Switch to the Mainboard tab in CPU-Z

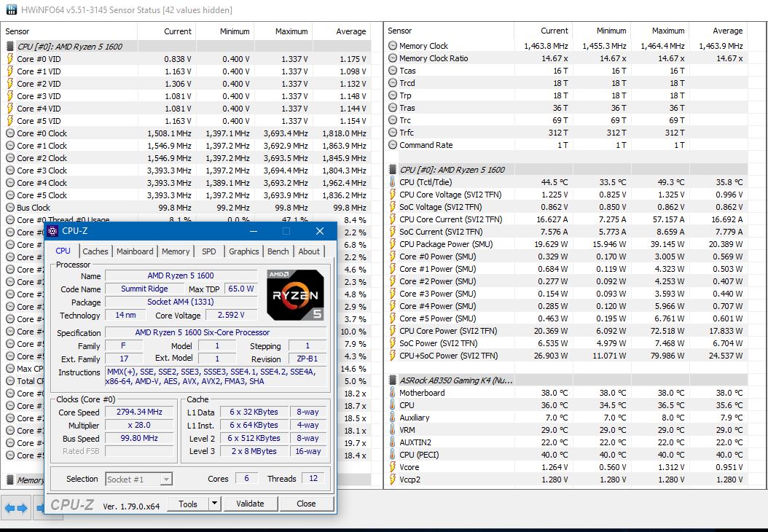click(135, 251)
